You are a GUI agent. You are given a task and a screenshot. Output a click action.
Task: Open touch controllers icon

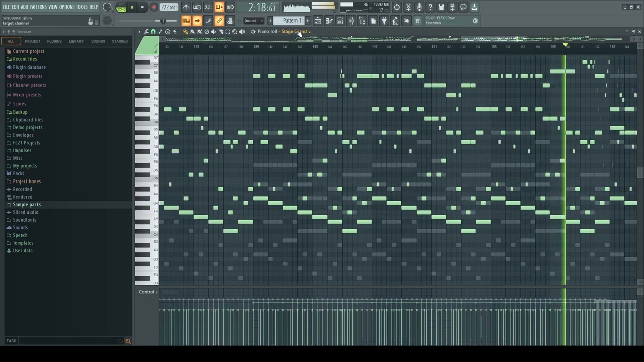pos(407,21)
